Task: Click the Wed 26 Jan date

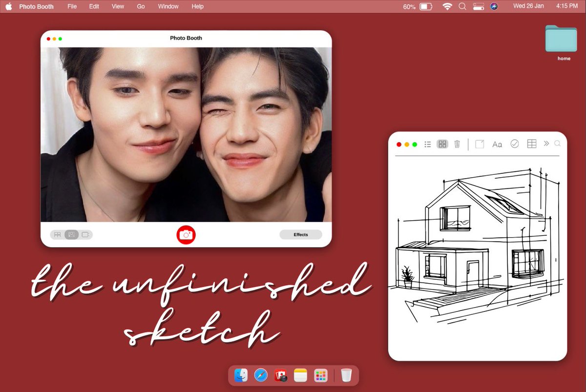Action: click(528, 6)
